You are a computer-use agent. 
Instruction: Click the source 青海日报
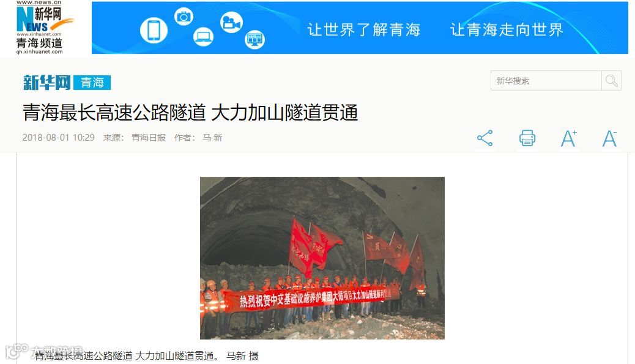pyautogui.click(x=149, y=138)
